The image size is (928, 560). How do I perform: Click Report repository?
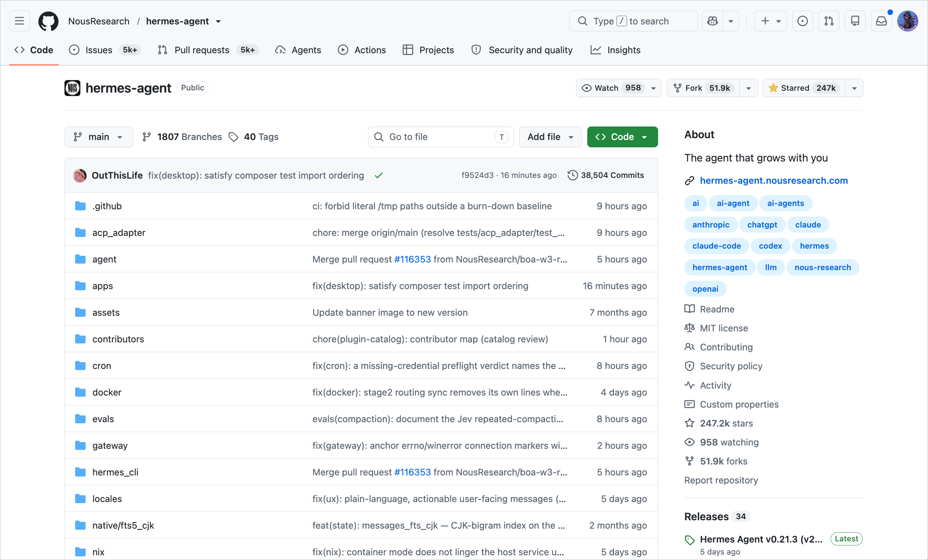(721, 480)
